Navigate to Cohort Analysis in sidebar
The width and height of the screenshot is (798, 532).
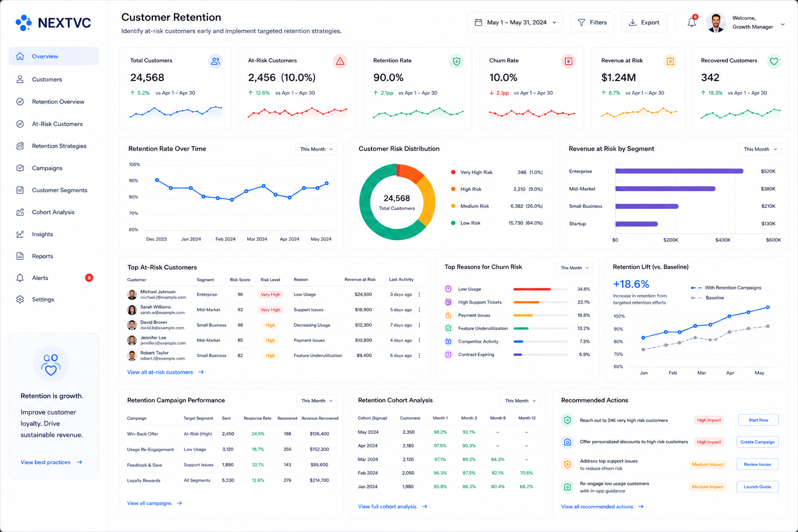click(54, 212)
